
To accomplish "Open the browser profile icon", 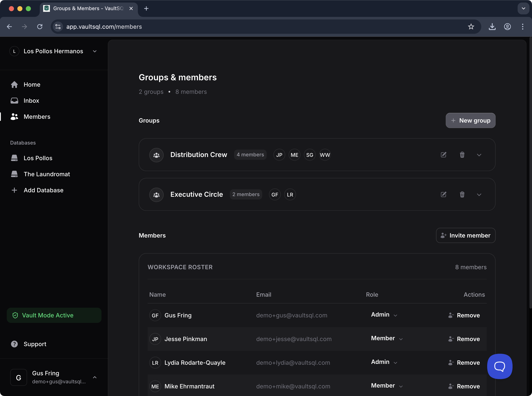I will [x=507, y=27].
